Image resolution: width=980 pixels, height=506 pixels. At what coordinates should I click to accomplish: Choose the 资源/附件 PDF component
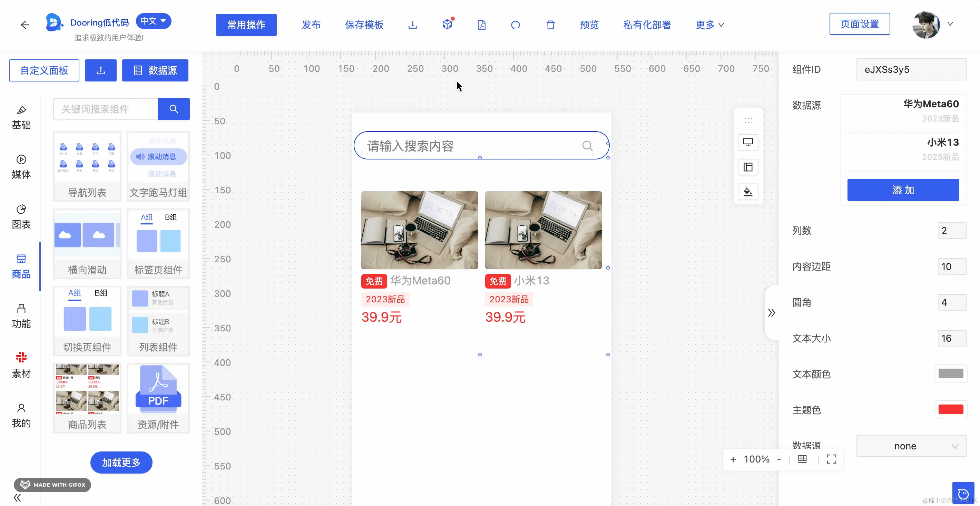pyautogui.click(x=158, y=398)
